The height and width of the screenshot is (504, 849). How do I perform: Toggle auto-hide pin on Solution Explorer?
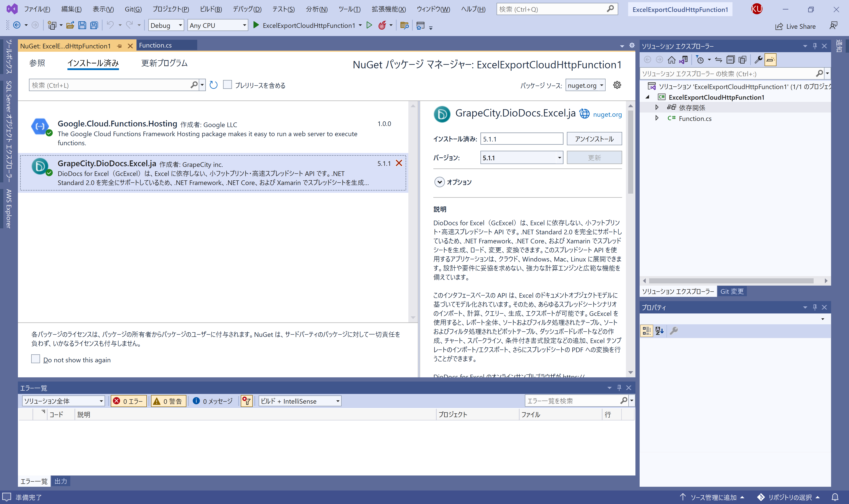[x=815, y=46]
